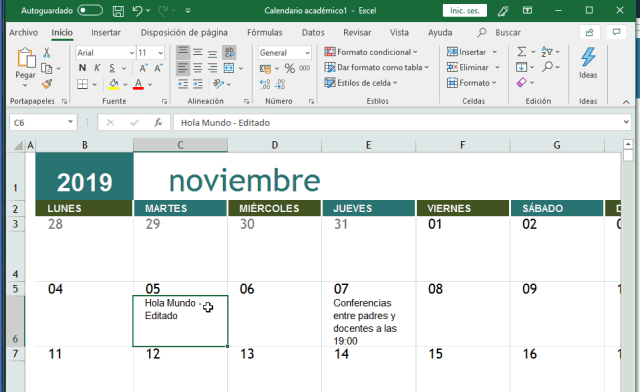Align text to the right

(212, 68)
